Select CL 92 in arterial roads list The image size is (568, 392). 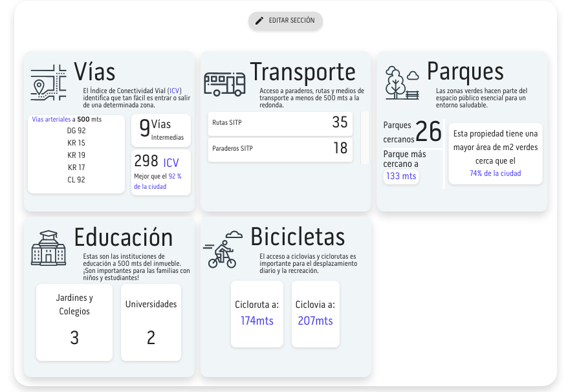click(x=76, y=180)
